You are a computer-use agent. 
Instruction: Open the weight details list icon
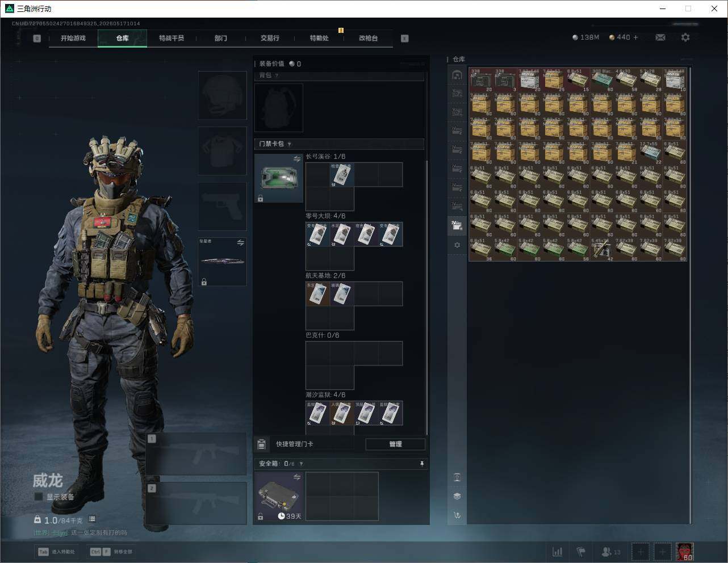tap(92, 519)
